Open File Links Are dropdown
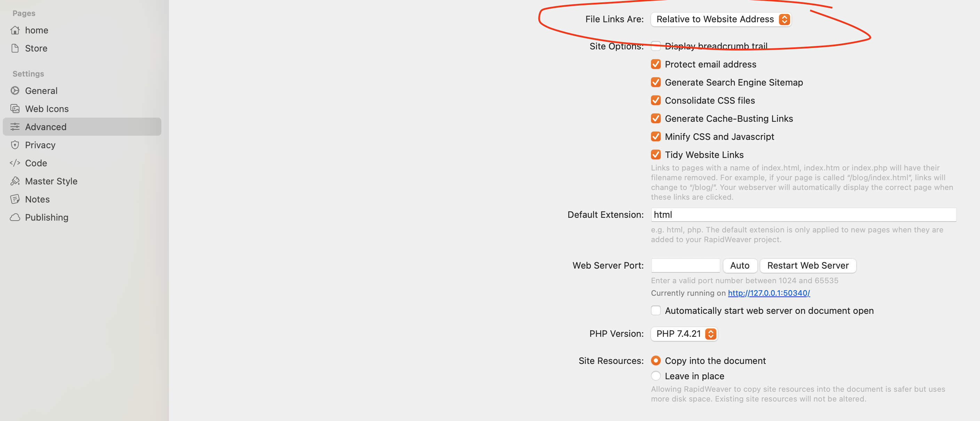 721,19
